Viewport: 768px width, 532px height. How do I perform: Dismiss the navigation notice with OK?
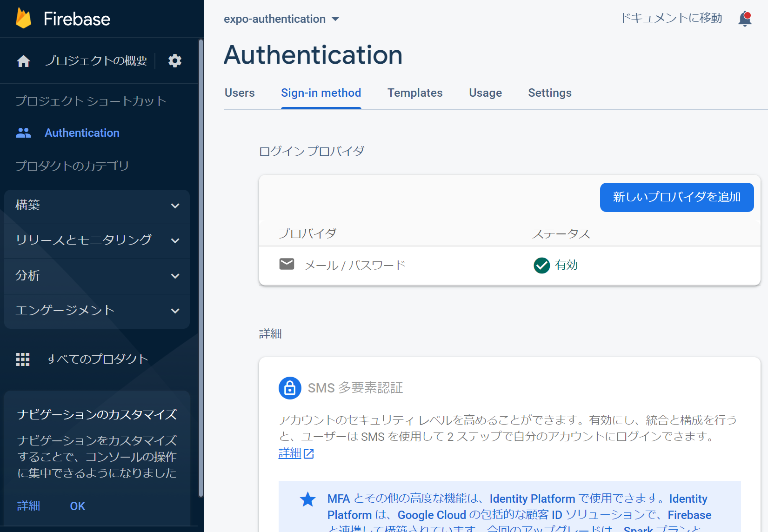tap(77, 506)
